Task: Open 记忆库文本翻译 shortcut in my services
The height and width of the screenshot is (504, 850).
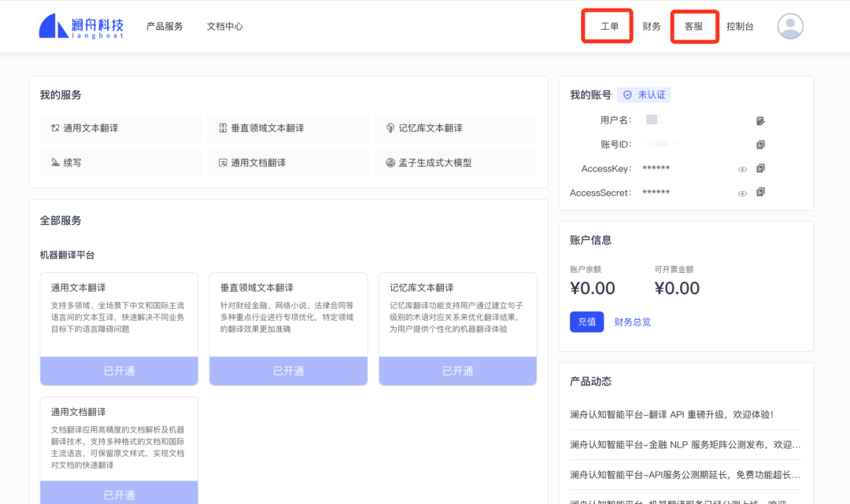Action: (456, 128)
